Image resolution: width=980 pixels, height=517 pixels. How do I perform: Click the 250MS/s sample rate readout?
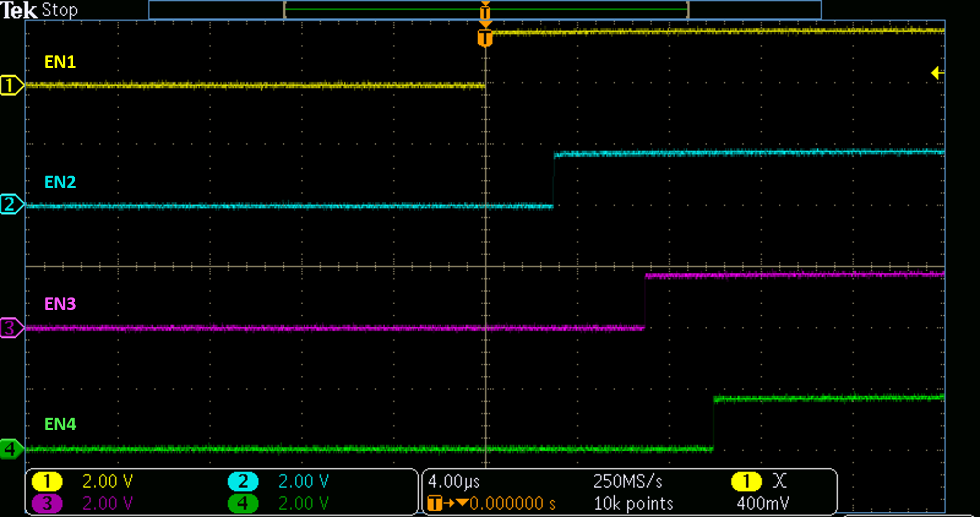[628, 481]
